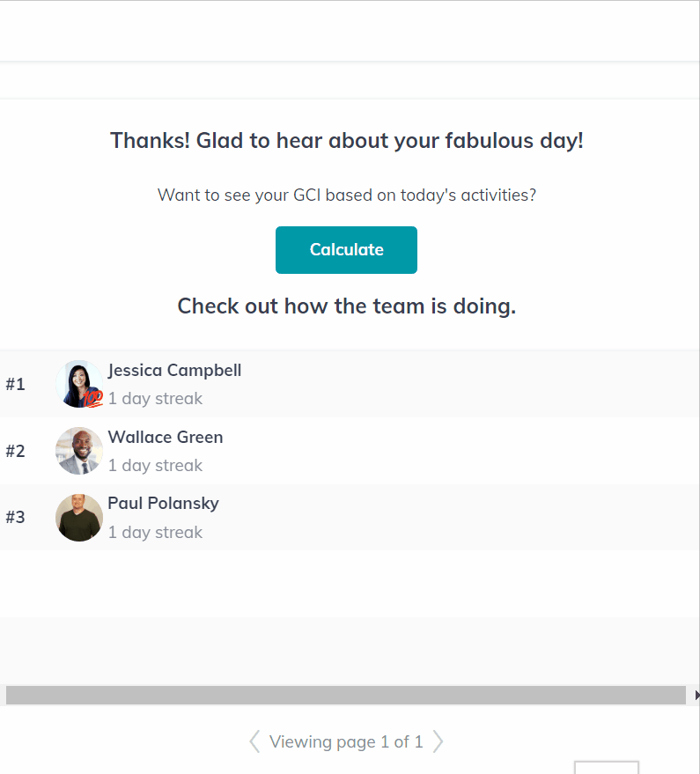Click the #1 rank indicator
This screenshot has height=774, width=700.
click(x=16, y=384)
